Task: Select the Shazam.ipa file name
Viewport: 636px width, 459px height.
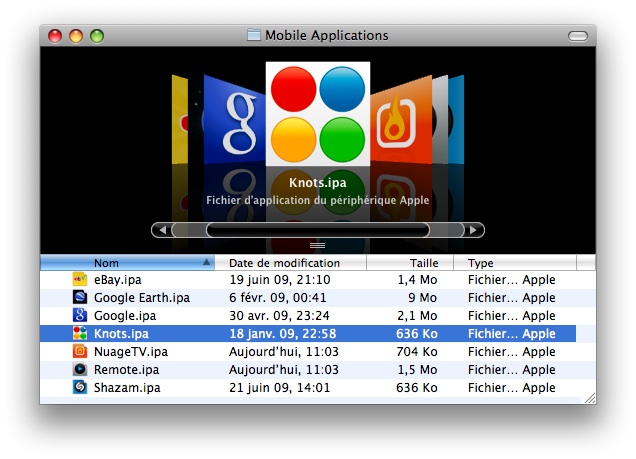Action: pyautogui.click(x=127, y=388)
